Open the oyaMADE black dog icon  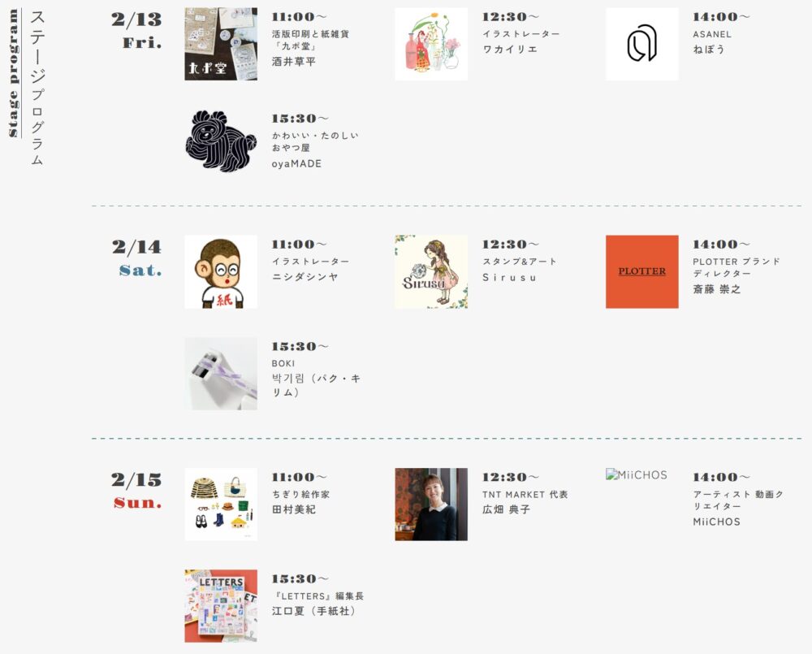221,141
